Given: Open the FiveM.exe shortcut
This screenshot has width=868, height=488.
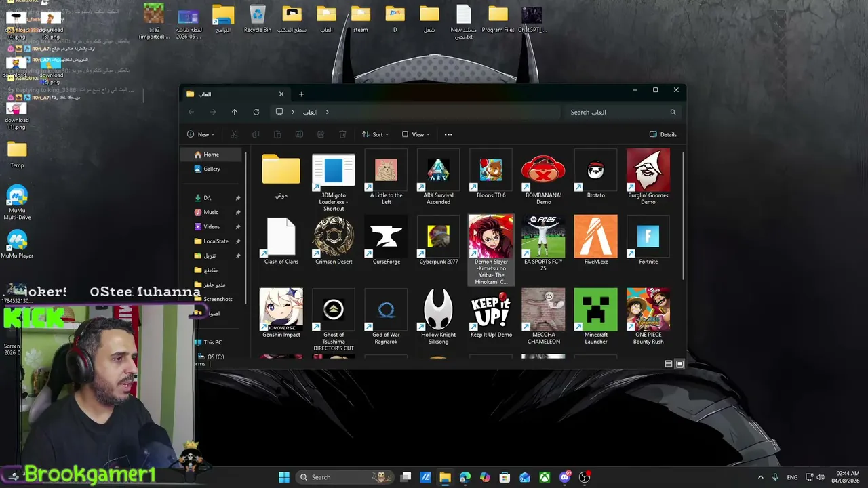Looking at the screenshot, I should pyautogui.click(x=595, y=241).
